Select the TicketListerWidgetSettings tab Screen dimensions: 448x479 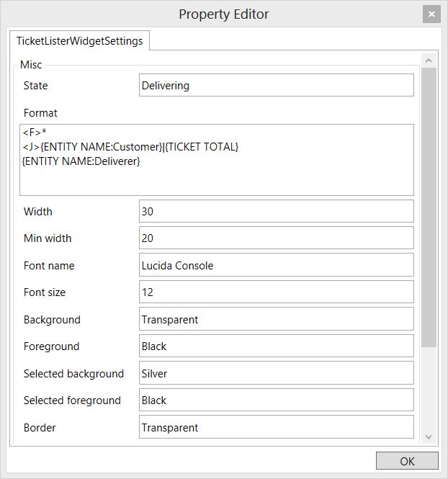(x=79, y=41)
